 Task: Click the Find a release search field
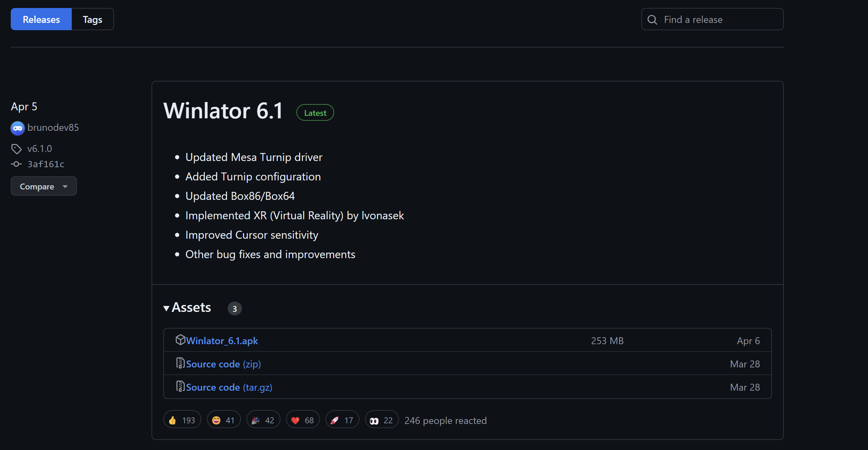[x=712, y=19]
